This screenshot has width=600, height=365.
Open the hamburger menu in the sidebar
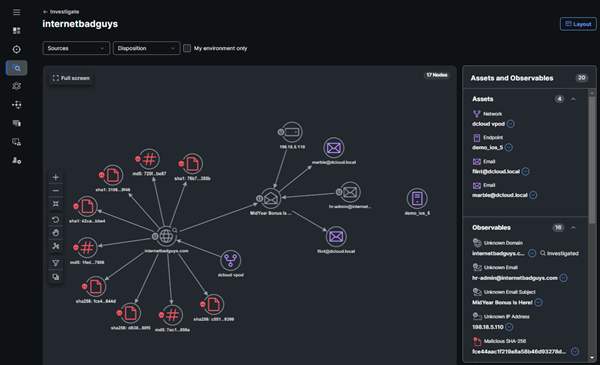pos(16,12)
